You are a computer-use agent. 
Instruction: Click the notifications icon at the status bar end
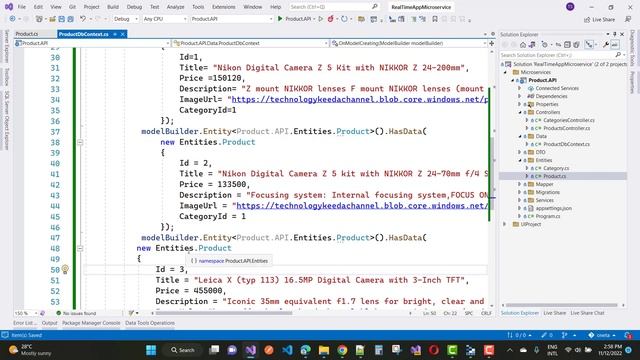628,335
